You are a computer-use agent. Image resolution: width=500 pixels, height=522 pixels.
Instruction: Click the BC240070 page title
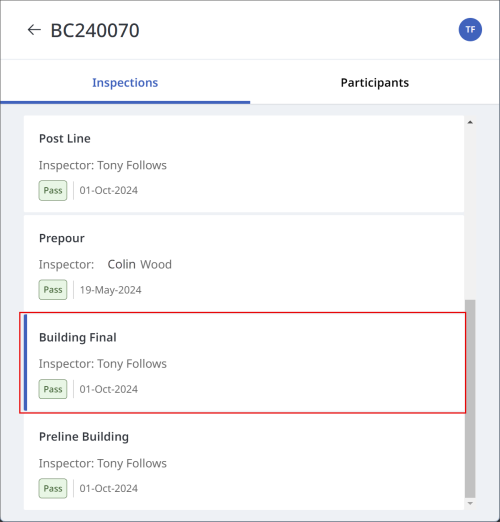(95, 30)
